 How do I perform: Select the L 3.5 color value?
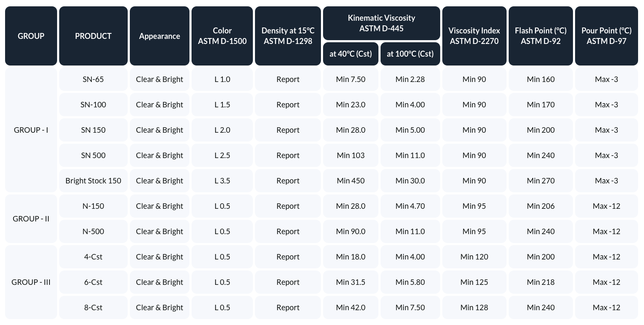222,180
